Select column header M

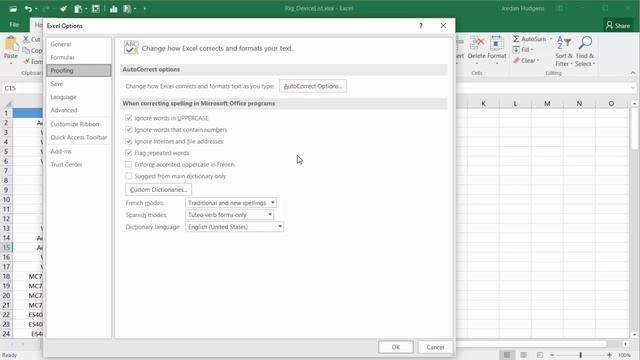point(547,104)
